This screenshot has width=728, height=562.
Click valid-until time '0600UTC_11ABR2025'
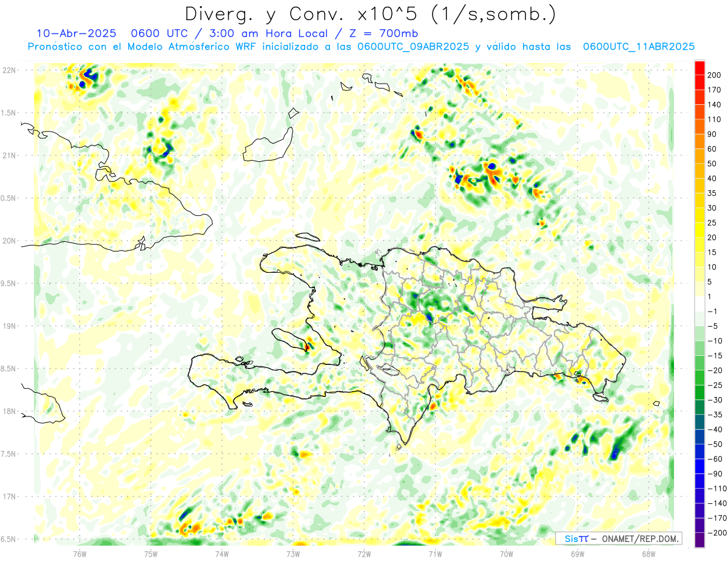pos(638,47)
